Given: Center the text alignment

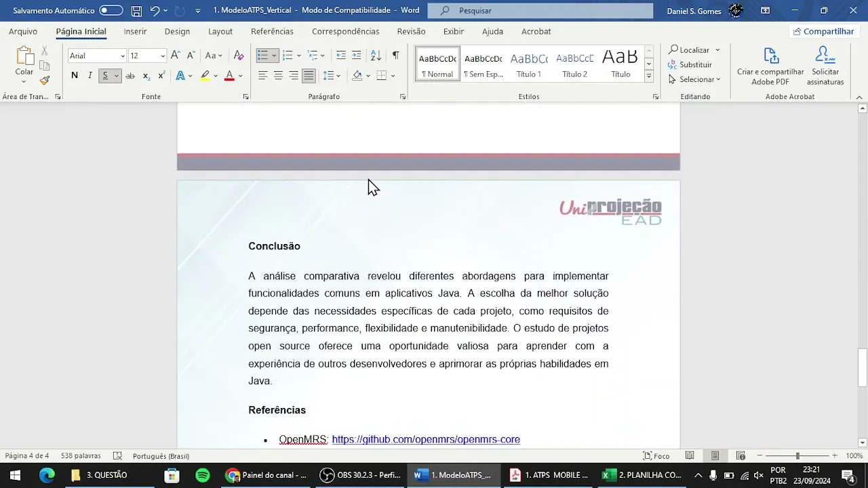Looking at the screenshot, I should click(278, 76).
